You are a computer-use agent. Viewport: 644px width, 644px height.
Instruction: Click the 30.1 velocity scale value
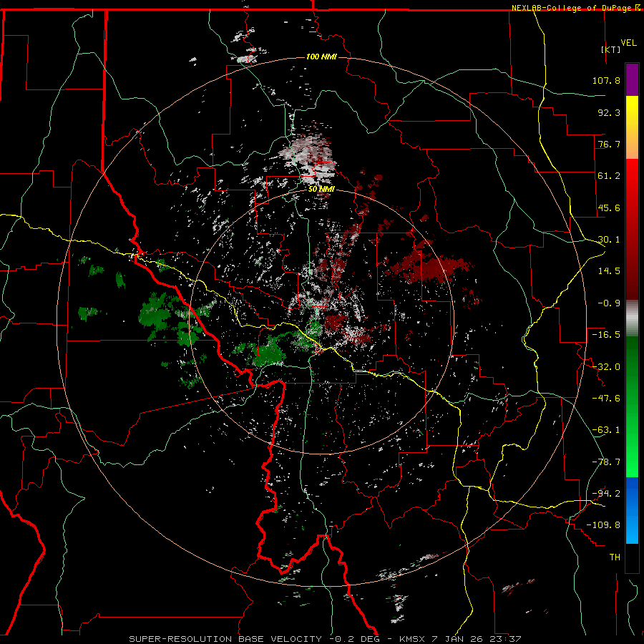click(609, 240)
